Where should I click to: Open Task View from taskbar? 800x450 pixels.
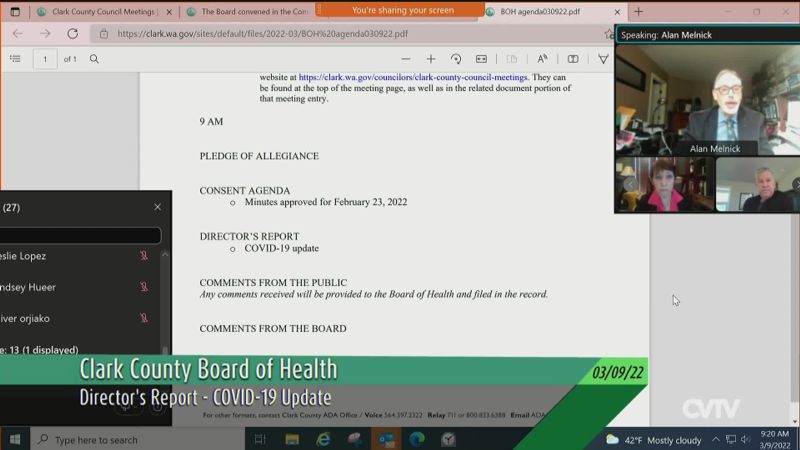pos(260,439)
